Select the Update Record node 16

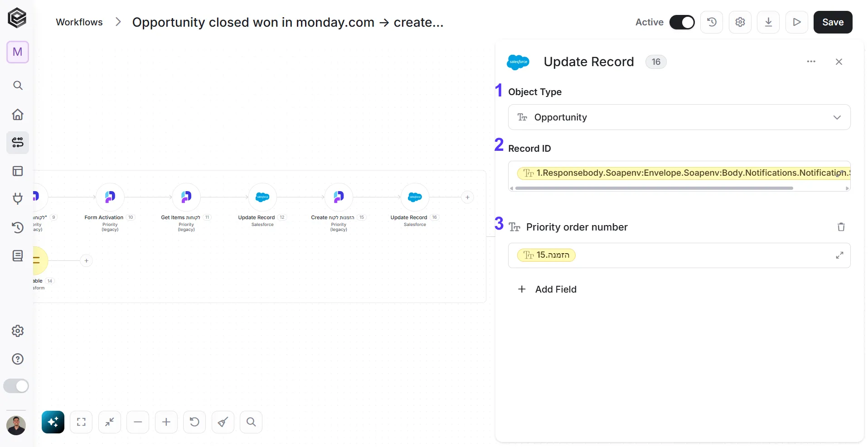(415, 197)
